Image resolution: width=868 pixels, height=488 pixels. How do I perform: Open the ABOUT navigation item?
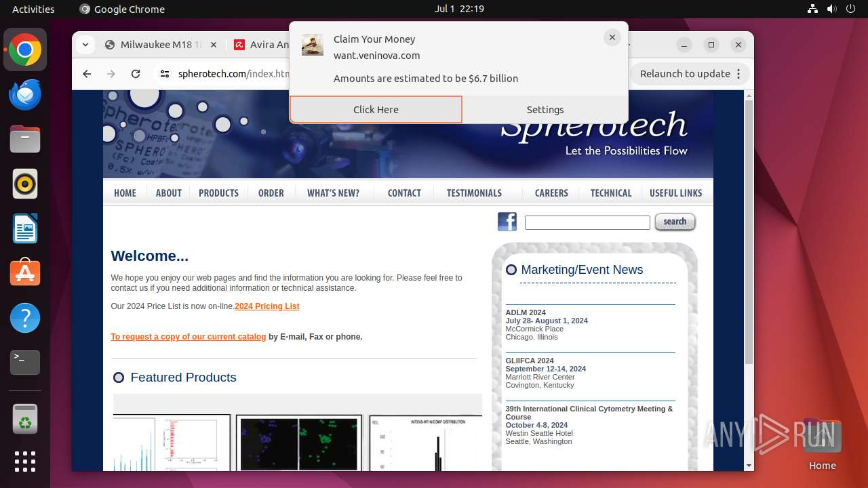169,193
